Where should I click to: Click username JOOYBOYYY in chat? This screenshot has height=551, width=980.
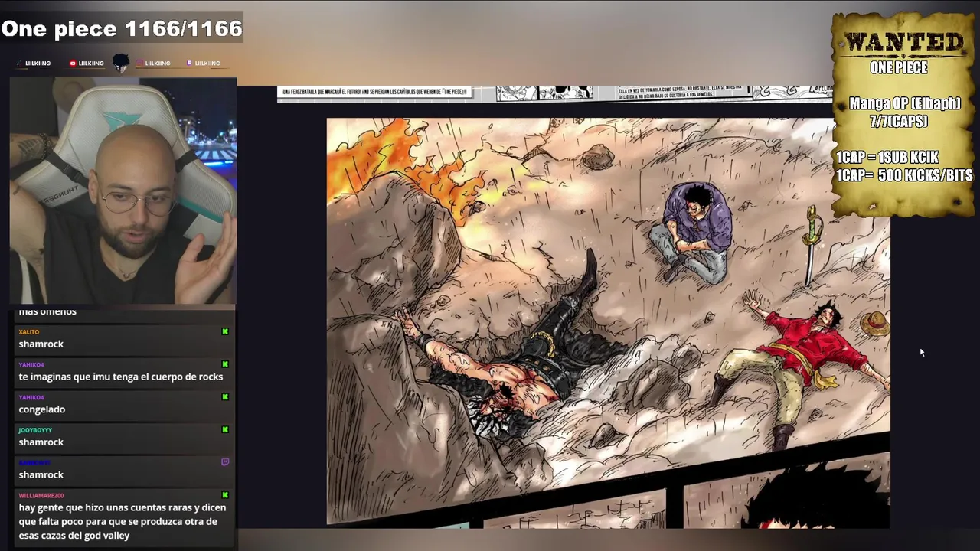[35, 430]
